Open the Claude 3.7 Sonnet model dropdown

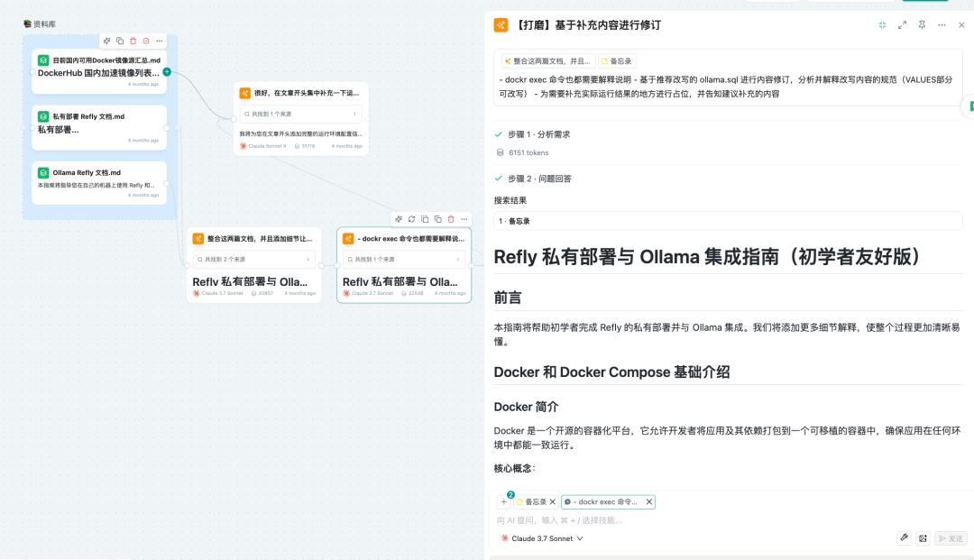tap(542, 538)
